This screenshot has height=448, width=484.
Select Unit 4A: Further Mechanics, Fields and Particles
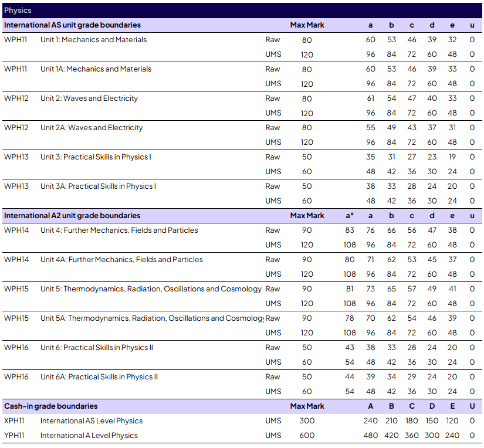(121, 260)
